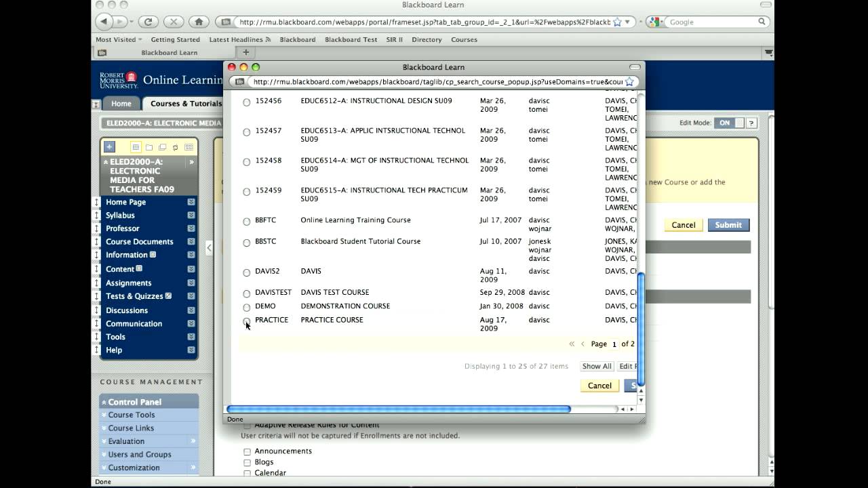Open the Most Visited bookmarks dropdown
This screenshot has height=488, width=868.
coord(119,39)
